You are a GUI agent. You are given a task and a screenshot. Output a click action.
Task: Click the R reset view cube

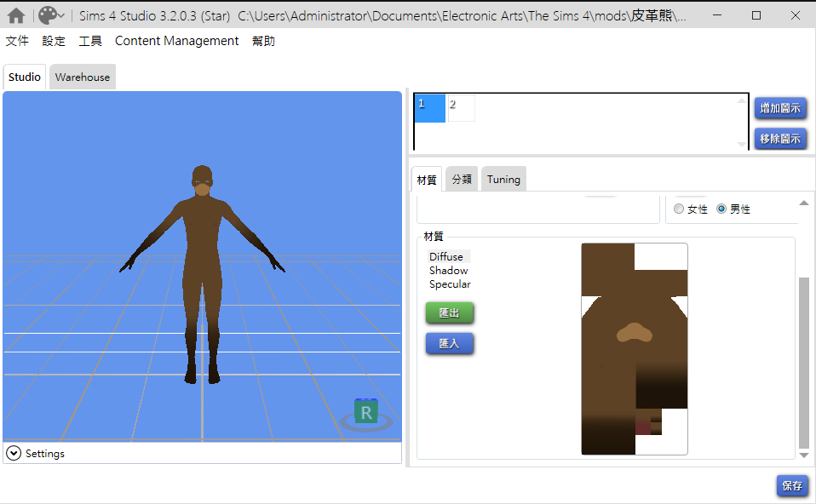[x=366, y=412]
